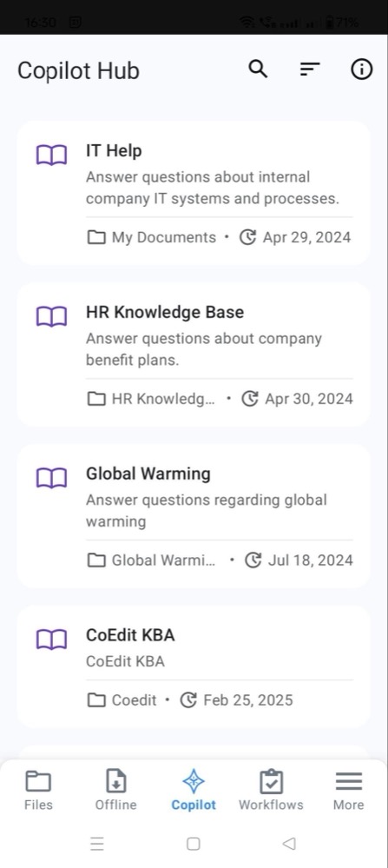Open the HR Knowledge Base title
The width and height of the screenshot is (388, 868).
[165, 312]
